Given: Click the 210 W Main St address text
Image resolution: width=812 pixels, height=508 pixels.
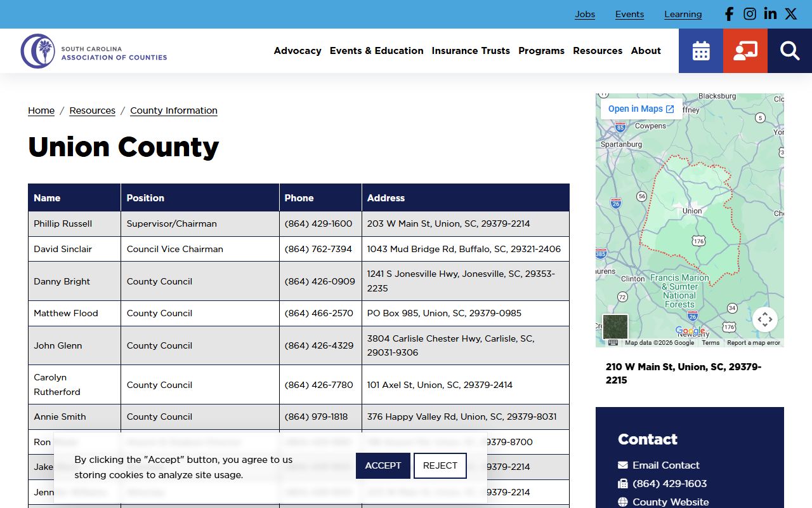Looking at the screenshot, I should [684, 373].
